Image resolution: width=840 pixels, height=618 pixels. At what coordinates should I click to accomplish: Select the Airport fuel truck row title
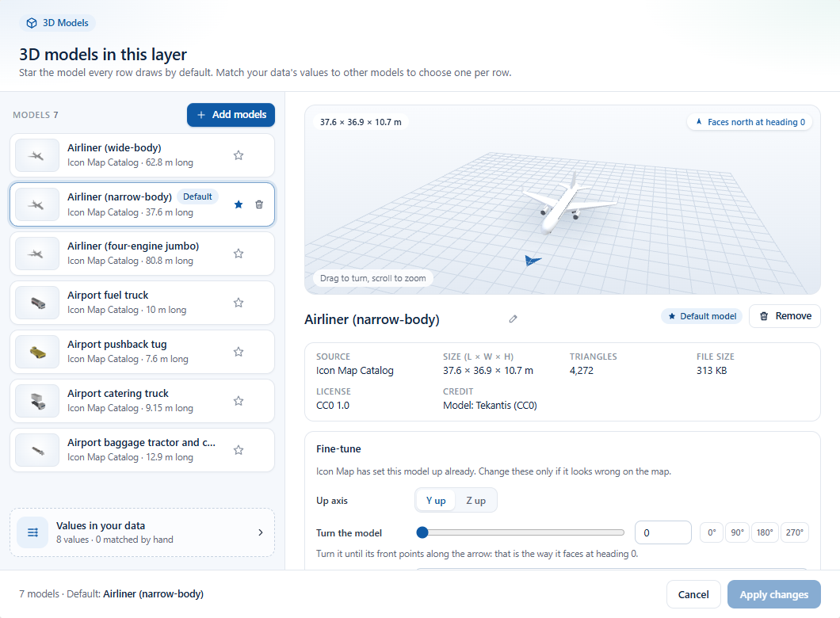tap(108, 295)
